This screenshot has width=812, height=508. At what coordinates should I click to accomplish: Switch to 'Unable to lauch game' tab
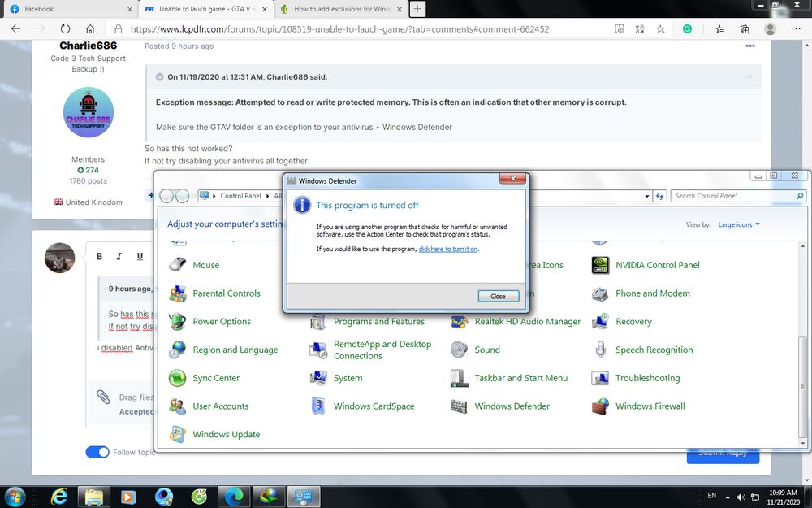[205, 9]
